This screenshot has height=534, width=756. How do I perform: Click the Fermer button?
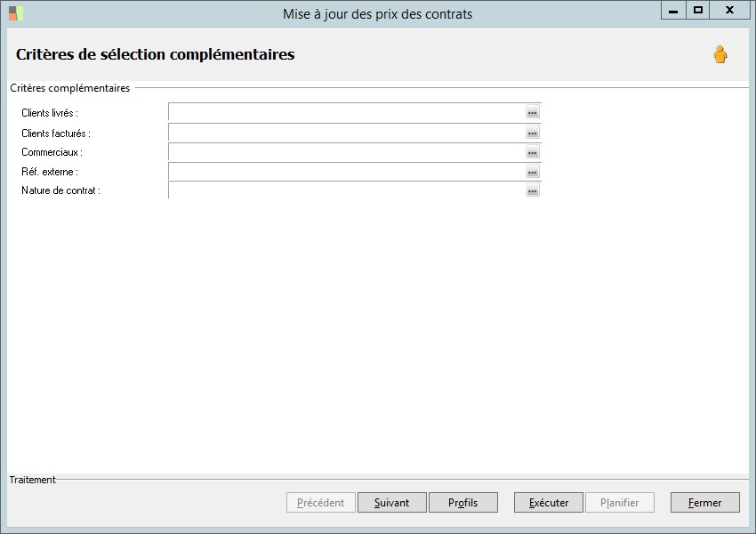tap(704, 503)
